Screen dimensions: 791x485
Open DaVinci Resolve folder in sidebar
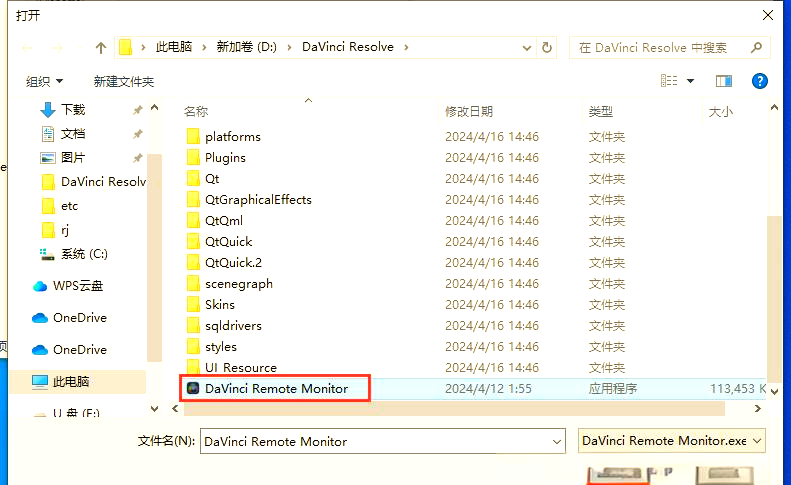coord(103,182)
